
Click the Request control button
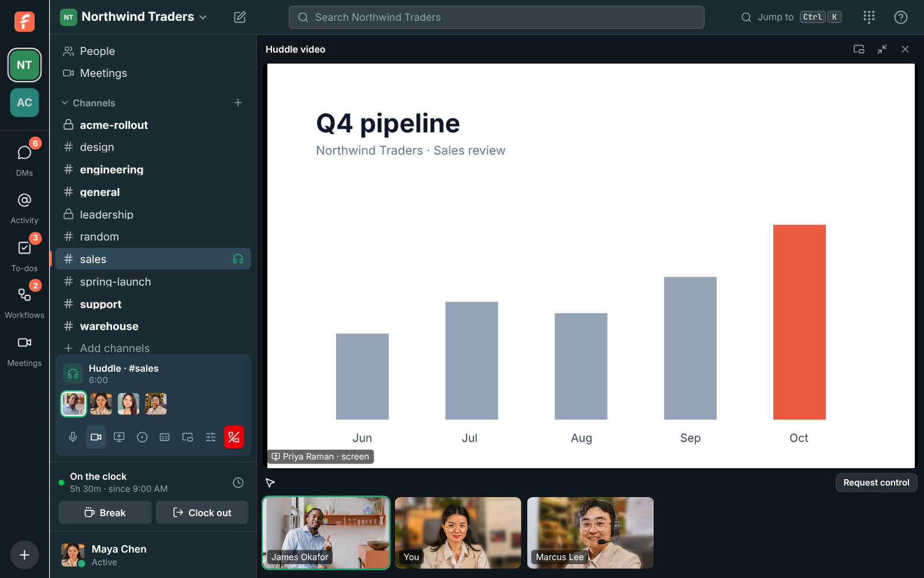pyautogui.click(x=876, y=483)
